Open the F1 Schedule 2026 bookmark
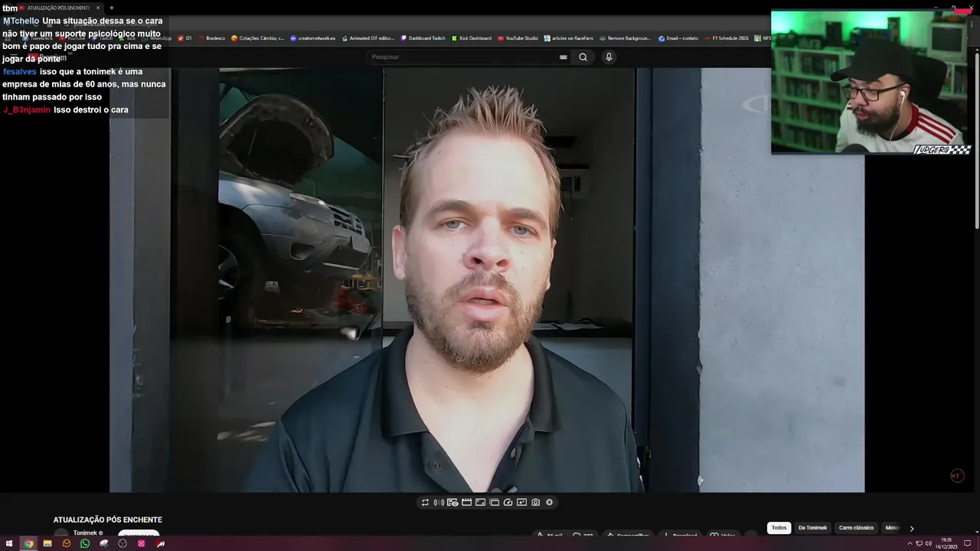The height and width of the screenshot is (551, 980). point(727,38)
